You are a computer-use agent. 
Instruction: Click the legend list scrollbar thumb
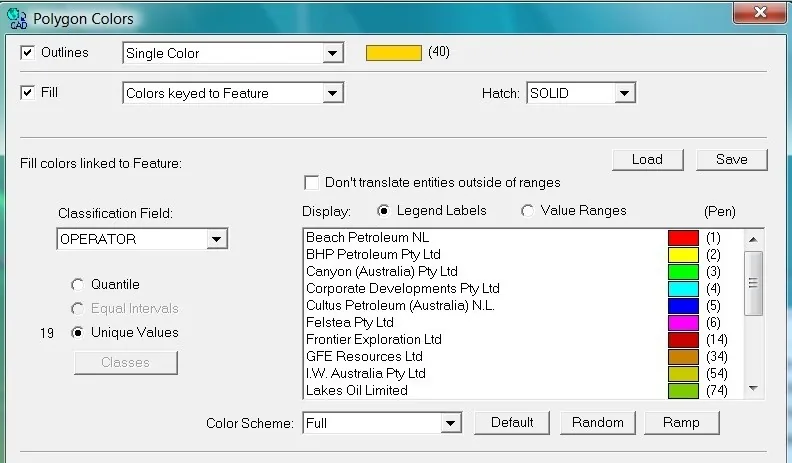(753, 283)
